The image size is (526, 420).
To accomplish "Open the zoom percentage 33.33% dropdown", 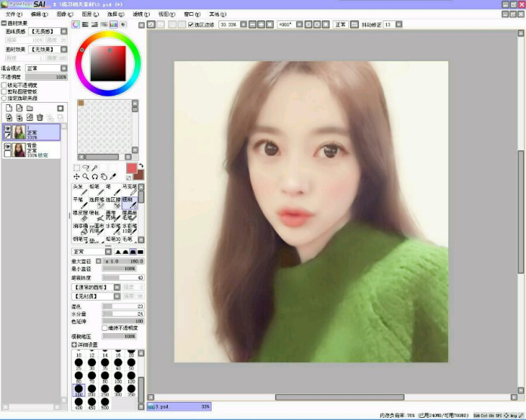I will click(243, 24).
